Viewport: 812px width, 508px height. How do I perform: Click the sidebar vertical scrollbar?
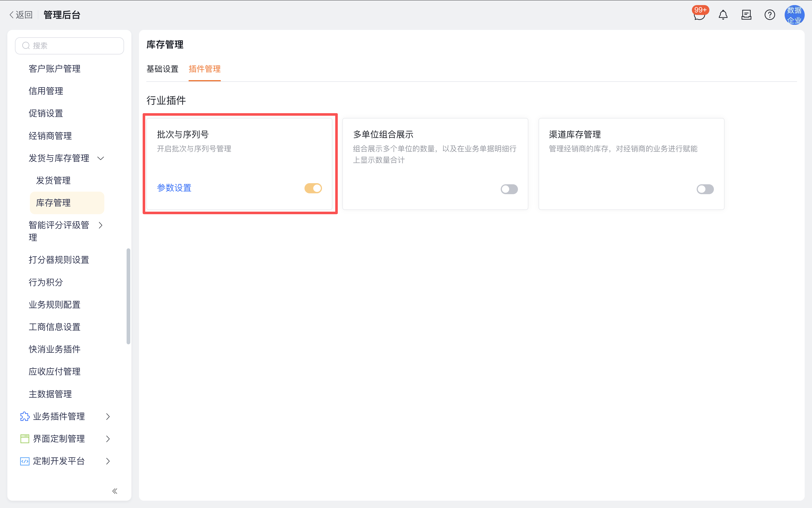[128, 296]
